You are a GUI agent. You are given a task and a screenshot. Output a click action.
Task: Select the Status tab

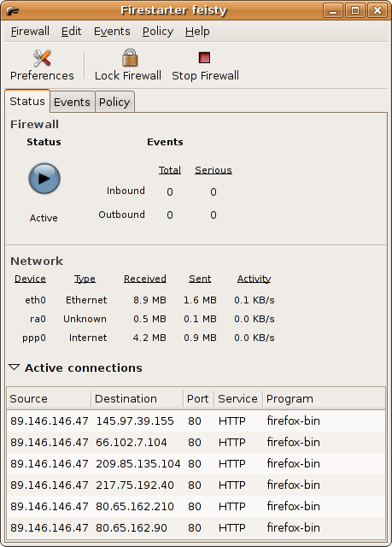tap(27, 101)
